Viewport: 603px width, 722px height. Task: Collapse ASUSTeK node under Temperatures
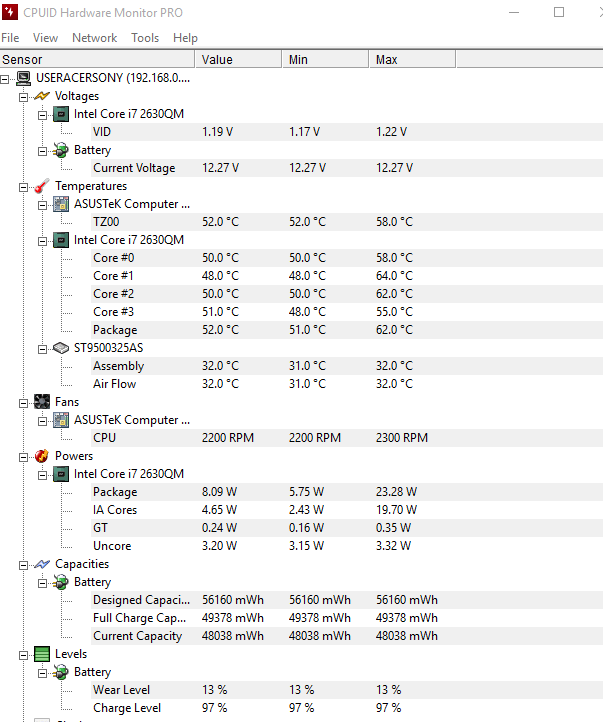pyautogui.click(x=42, y=205)
